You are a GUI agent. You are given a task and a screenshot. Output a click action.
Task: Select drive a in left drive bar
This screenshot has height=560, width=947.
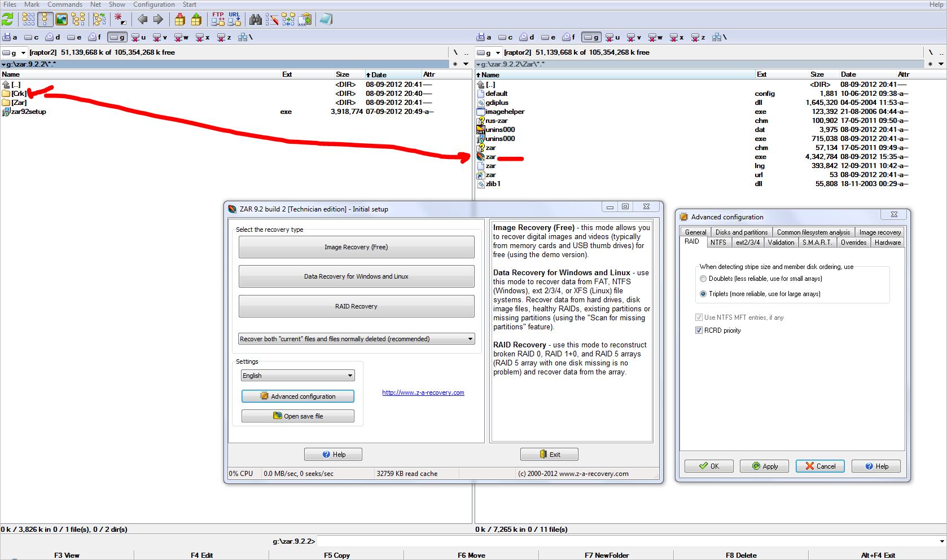click(x=10, y=37)
